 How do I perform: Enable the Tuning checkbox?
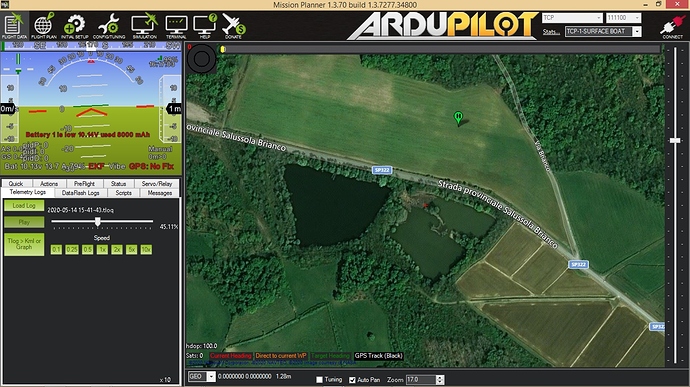319,380
